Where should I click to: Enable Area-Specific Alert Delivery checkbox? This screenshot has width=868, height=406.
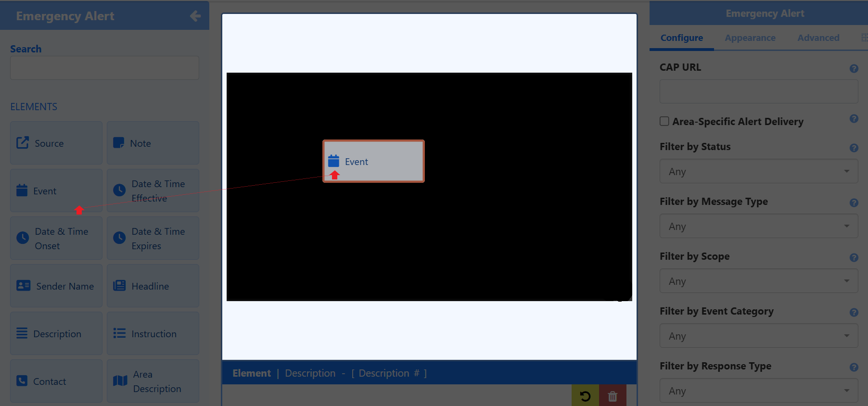pos(664,121)
